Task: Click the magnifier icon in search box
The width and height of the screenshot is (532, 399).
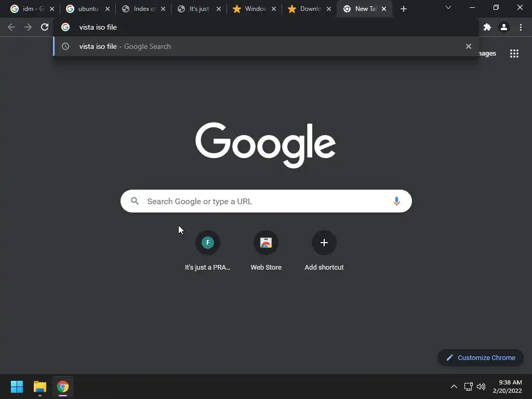Action: click(x=135, y=201)
